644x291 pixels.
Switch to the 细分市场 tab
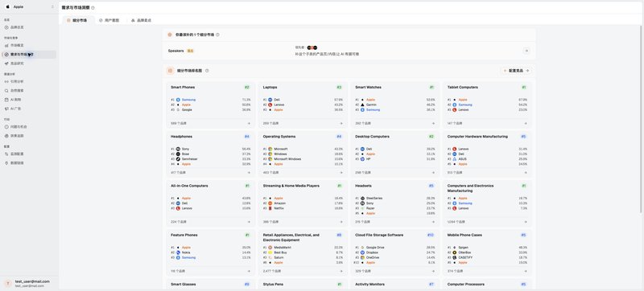pos(77,20)
